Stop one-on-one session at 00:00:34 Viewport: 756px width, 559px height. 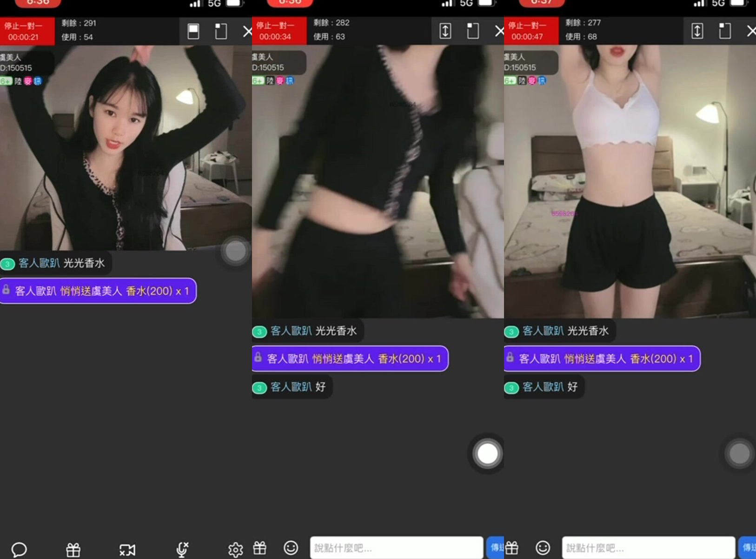[279, 31]
